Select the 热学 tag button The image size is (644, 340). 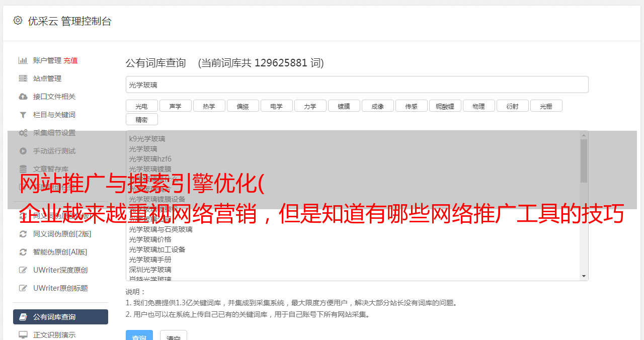click(x=209, y=106)
